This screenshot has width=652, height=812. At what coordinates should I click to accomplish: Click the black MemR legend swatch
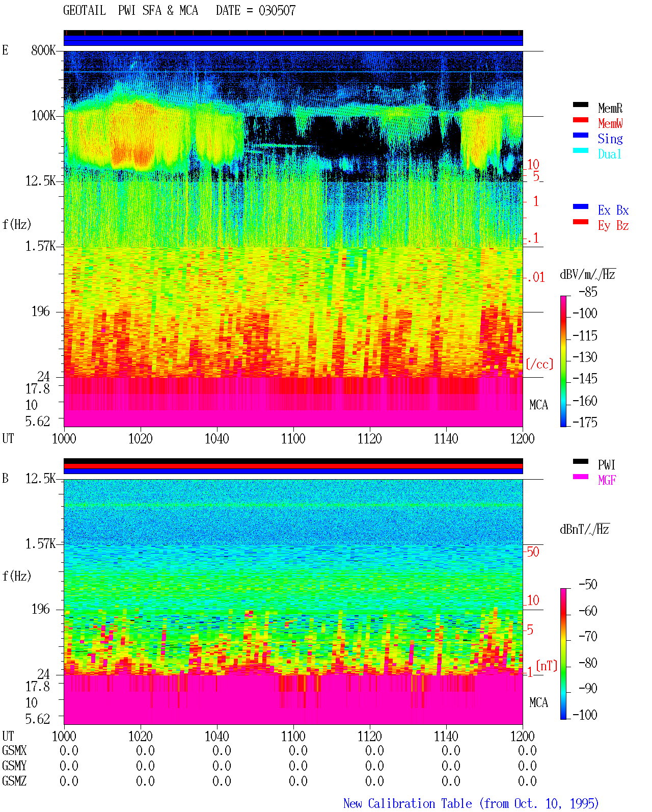[x=581, y=104]
